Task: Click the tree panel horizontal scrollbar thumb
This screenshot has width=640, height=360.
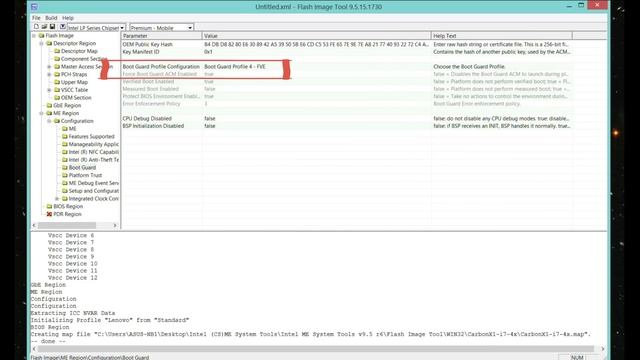Action: click(67, 225)
